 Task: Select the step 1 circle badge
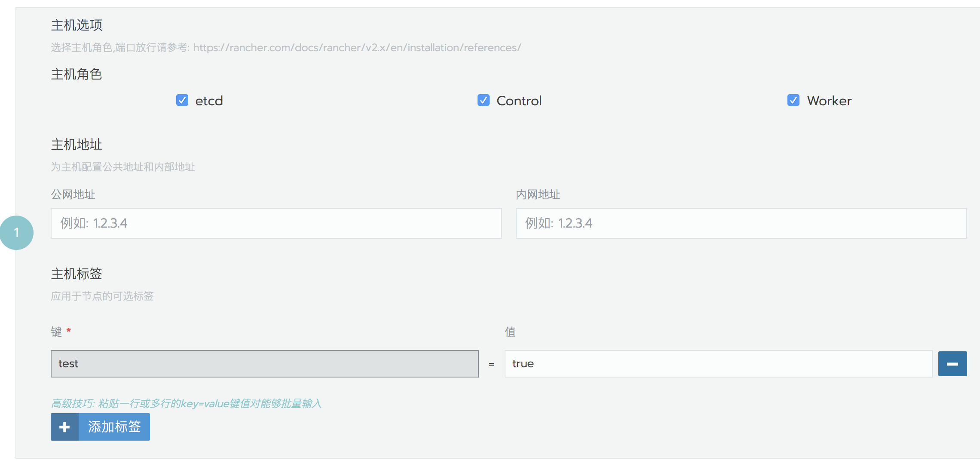[x=16, y=233]
